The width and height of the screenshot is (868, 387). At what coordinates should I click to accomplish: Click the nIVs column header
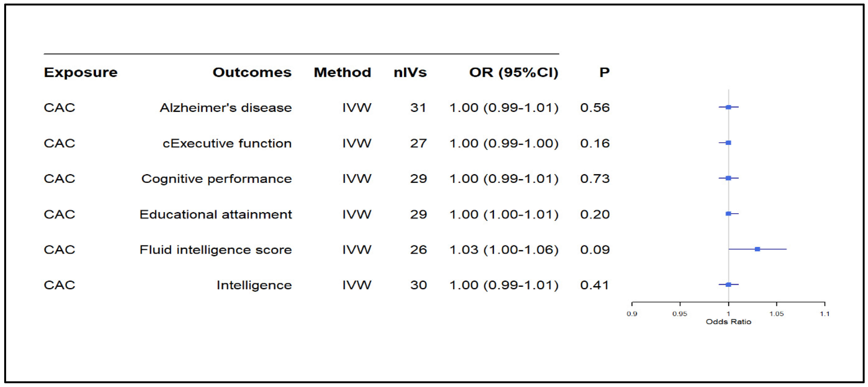[410, 72]
